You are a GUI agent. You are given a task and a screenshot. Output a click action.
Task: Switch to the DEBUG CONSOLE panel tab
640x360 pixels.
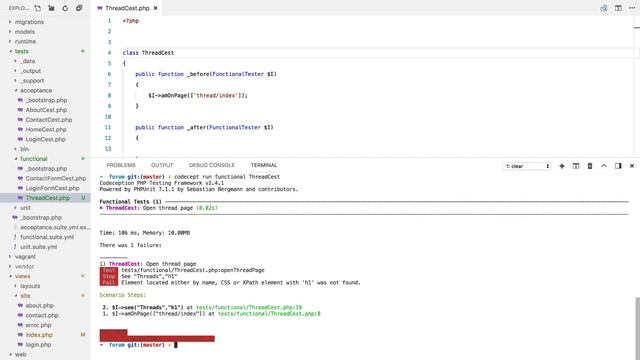pos(212,165)
